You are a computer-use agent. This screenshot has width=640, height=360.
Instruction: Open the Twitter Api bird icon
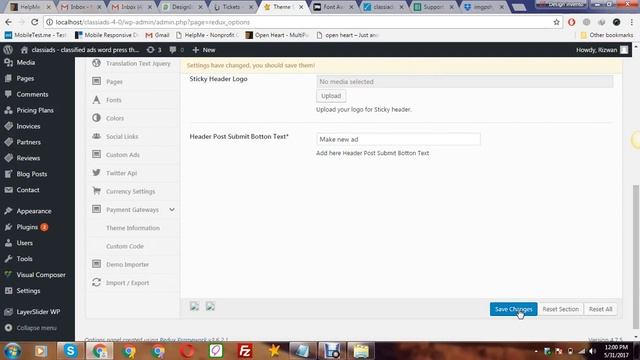click(96, 173)
